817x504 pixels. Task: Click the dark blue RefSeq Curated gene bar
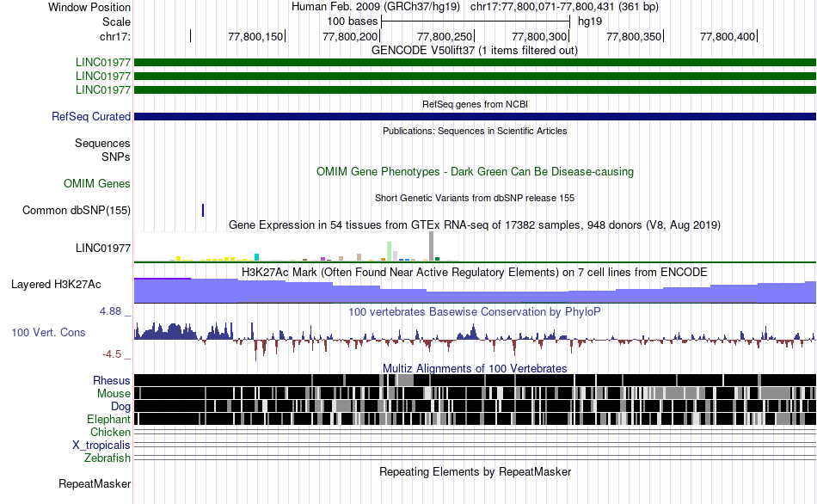tap(475, 117)
